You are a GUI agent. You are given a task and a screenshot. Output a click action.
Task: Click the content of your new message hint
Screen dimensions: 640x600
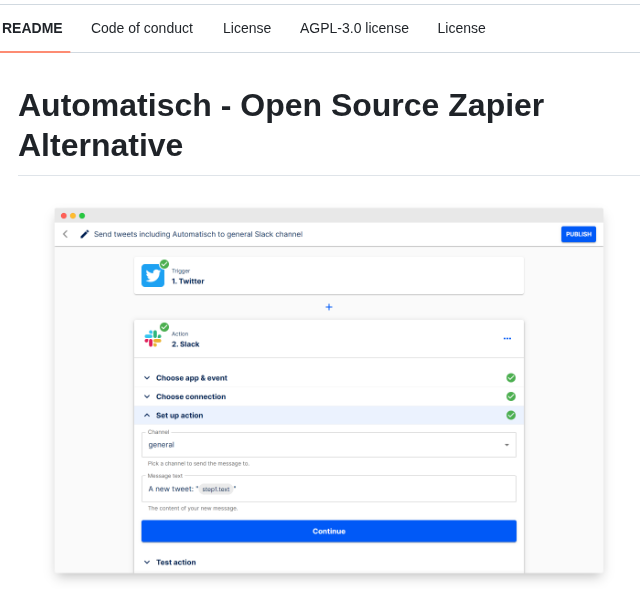[193, 509]
